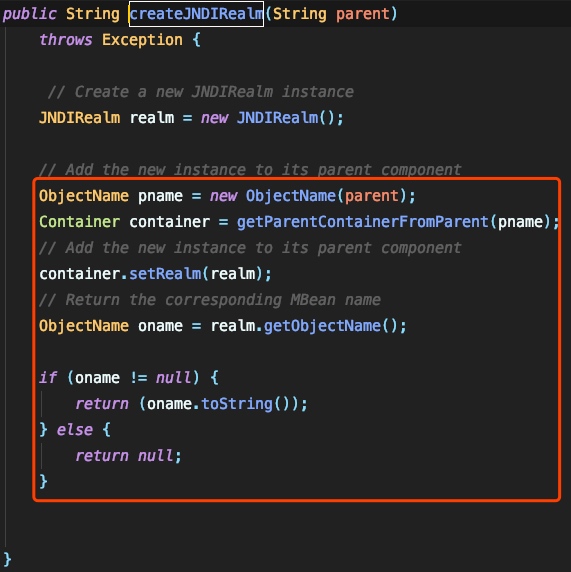Click the 'String' return type after public
This screenshot has width=571, height=572.
coord(93,14)
